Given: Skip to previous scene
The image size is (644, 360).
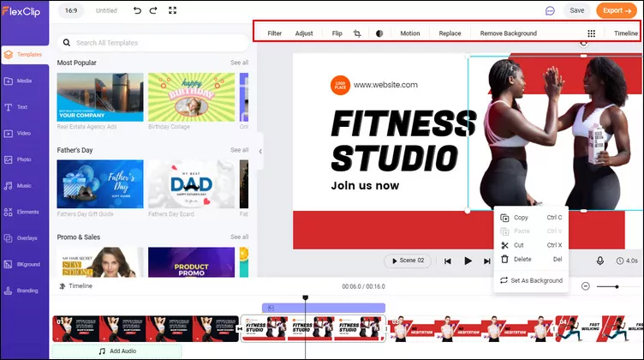Looking at the screenshot, I should (x=448, y=261).
